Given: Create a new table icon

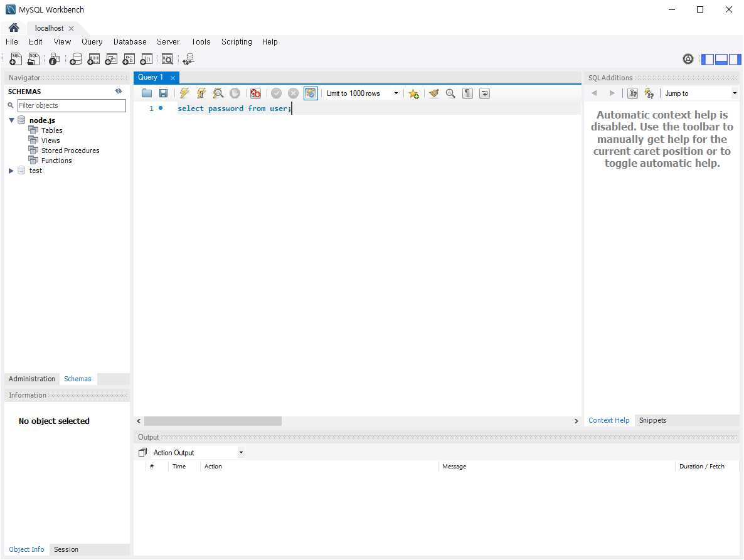Looking at the screenshot, I should pyautogui.click(x=93, y=60).
